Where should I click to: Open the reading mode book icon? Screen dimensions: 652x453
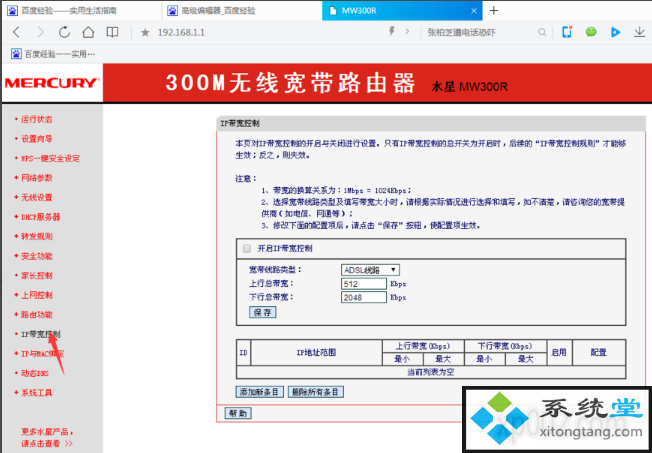tap(112, 32)
